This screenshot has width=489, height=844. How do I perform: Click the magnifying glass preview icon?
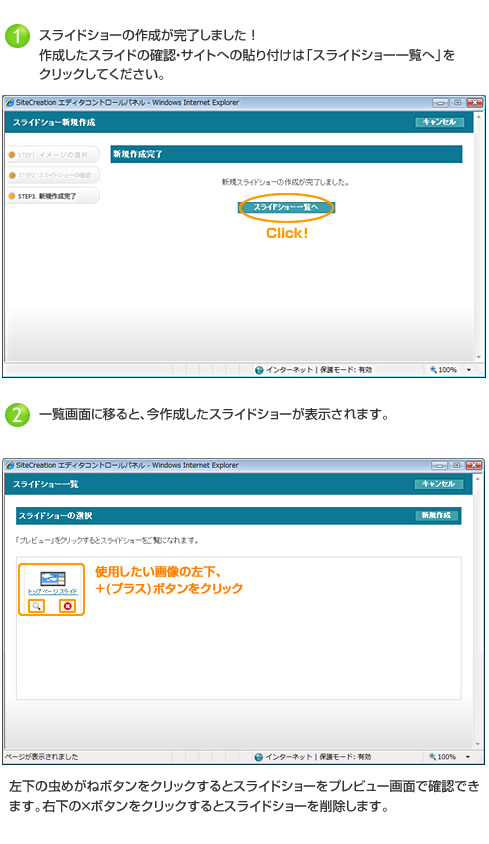point(37,606)
